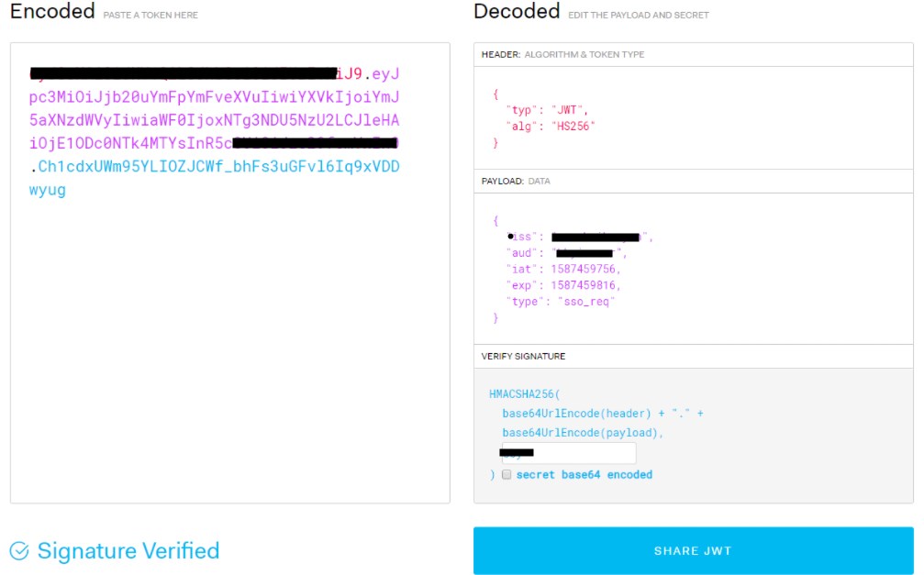924x575 pixels.
Task: Click the Signature Verified checkmark icon
Action: pos(19,551)
